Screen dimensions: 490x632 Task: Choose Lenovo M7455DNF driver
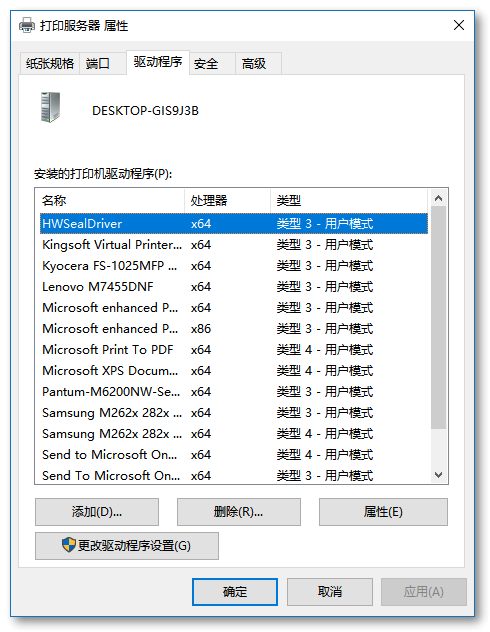point(234,287)
